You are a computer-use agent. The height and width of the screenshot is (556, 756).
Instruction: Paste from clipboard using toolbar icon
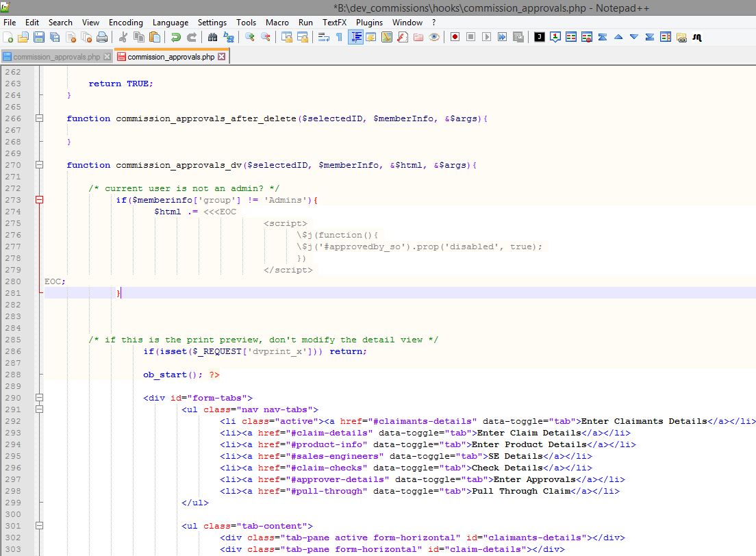click(155, 37)
